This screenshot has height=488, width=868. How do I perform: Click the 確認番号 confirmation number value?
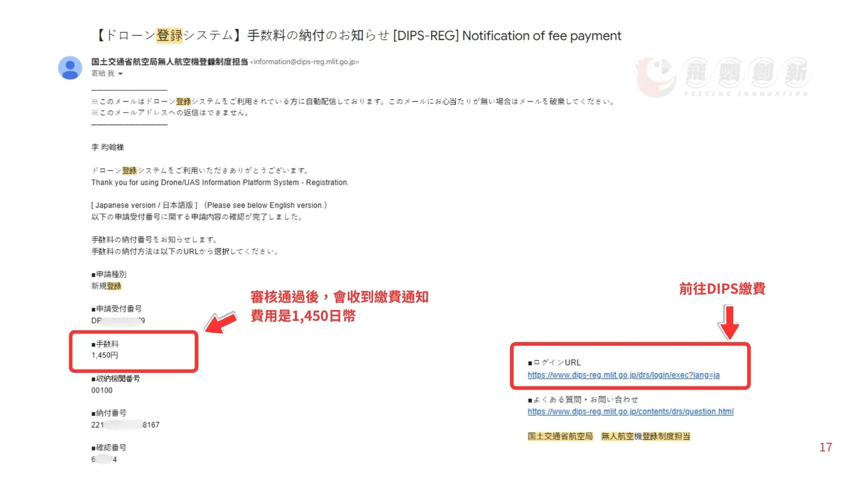(104, 460)
